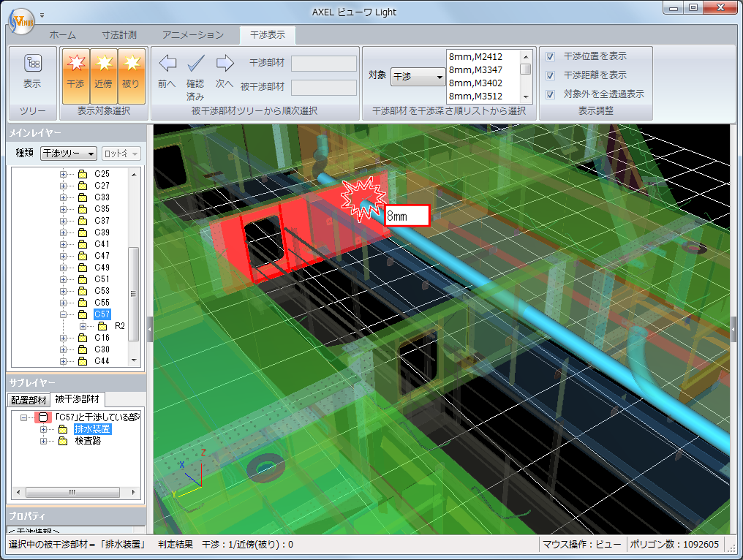Switch to the 寸法計測 ribbon tab
Viewport: 743px width, 560px height.
point(119,35)
